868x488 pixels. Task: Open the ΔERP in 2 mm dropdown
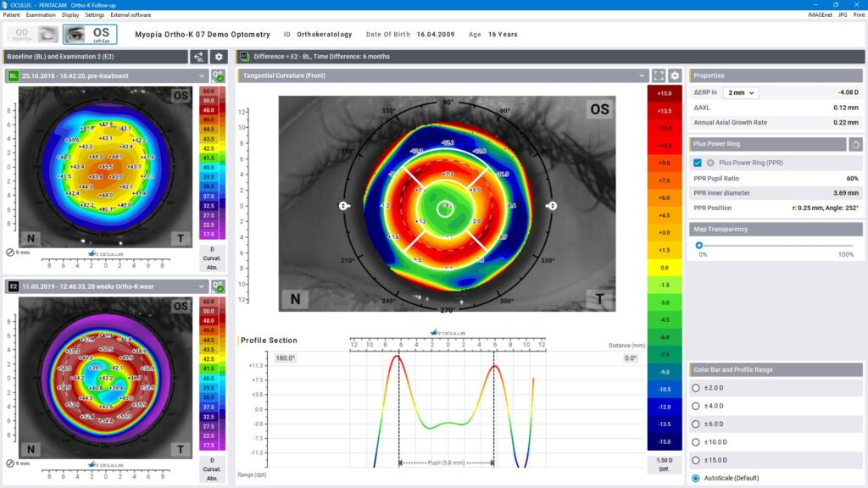coord(741,93)
